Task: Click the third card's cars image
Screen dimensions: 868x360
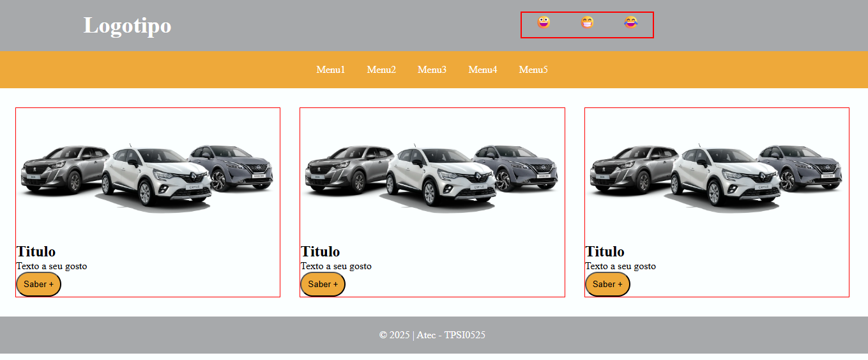Action: pos(717,176)
